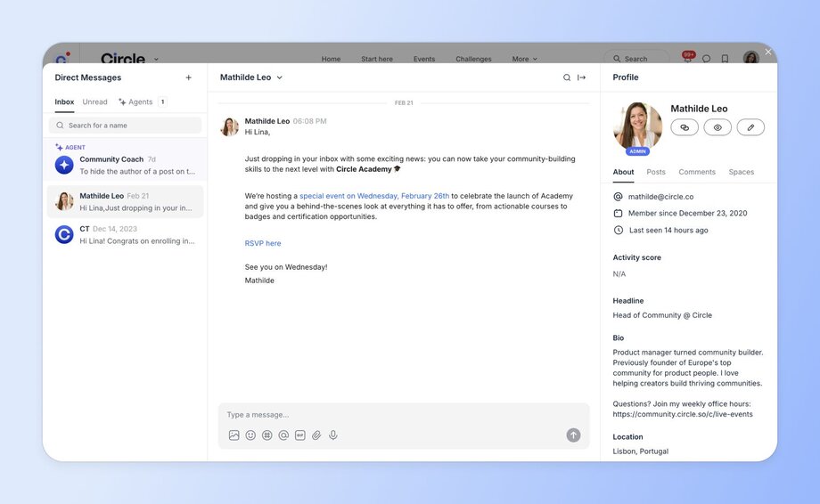The width and height of the screenshot is (820, 504).
Task: Open notifications bell with 99+ badge
Action: click(688, 58)
